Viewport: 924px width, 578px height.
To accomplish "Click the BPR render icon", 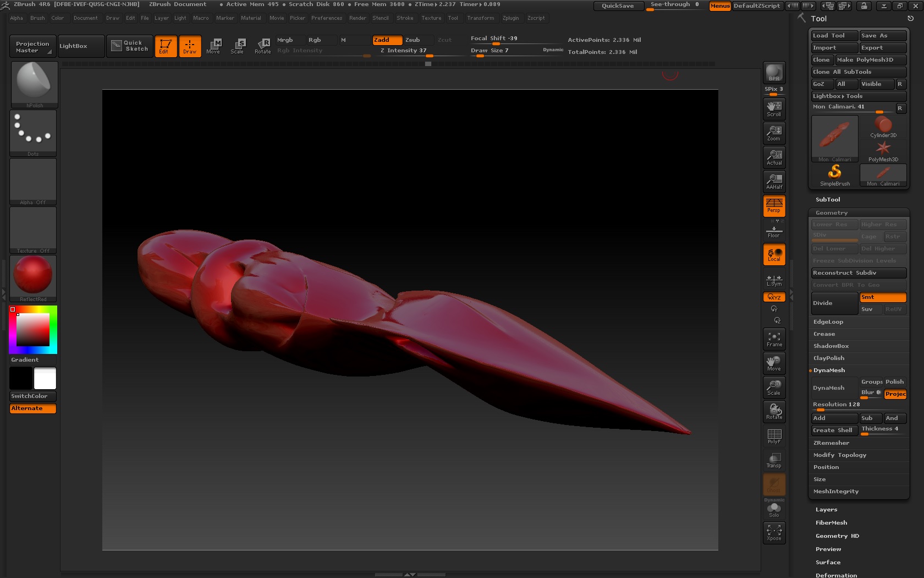I will pyautogui.click(x=774, y=73).
